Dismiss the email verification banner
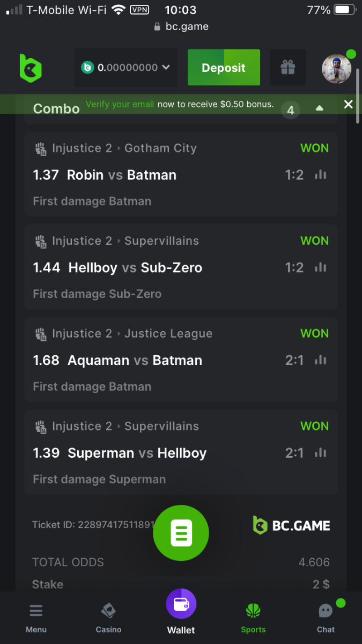362x644 pixels. (x=349, y=104)
